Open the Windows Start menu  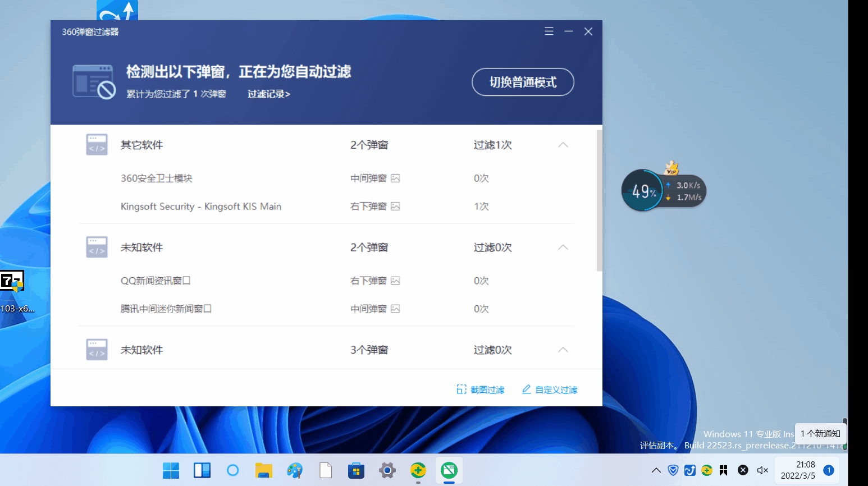[171, 470]
